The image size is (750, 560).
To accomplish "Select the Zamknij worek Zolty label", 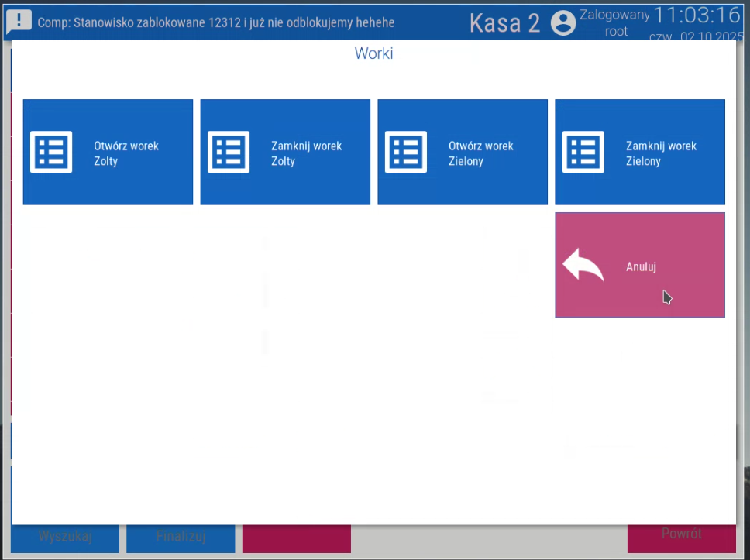I will (x=306, y=153).
